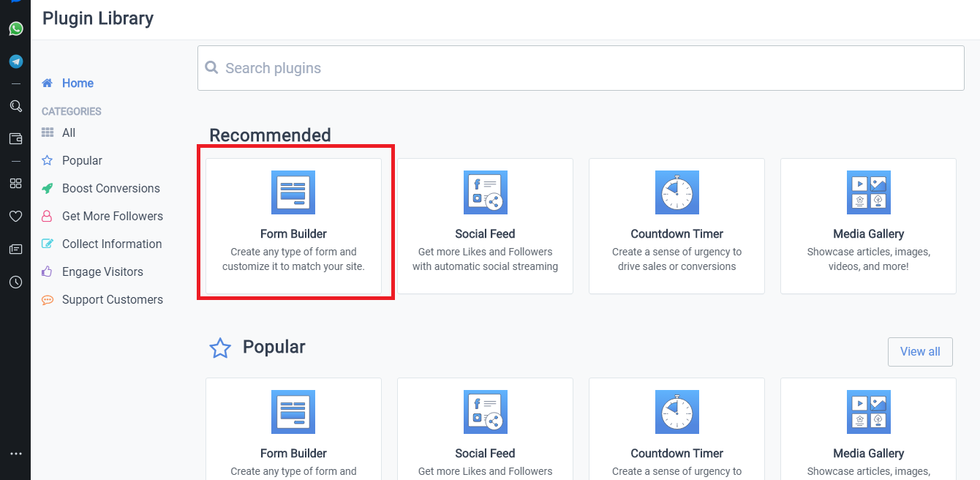Viewport: 980px width, 480px height.
Task: Open Social Feed title in Popular section
Action: tap(486, 454)
